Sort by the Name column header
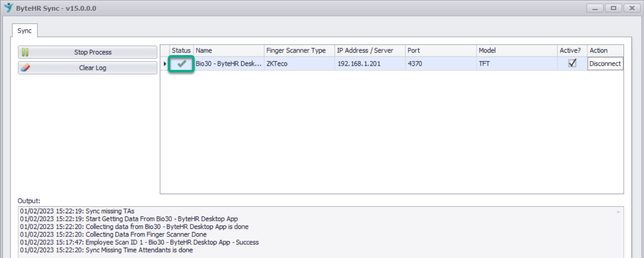Image resolution: width=644 pixels, height=258 pixels. 228,50
